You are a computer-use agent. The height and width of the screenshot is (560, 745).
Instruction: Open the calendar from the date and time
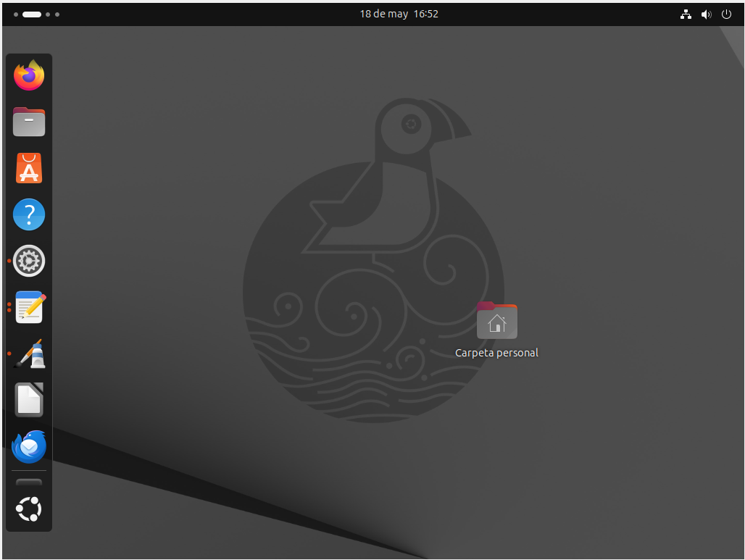(x=399, y=14)
